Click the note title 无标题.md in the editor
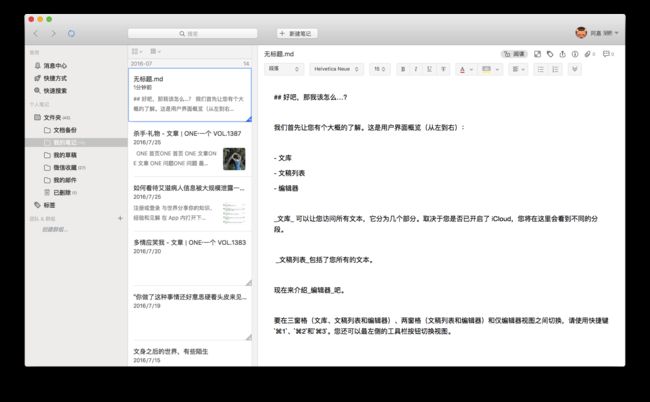The image size is (650, 402). (x=279, y=54)
